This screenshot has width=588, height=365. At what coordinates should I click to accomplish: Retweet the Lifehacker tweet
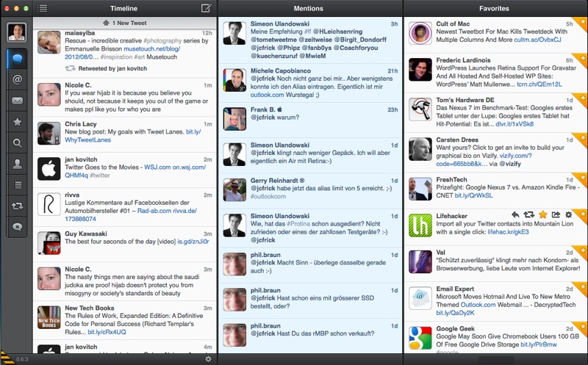click(x=528, y=214)
